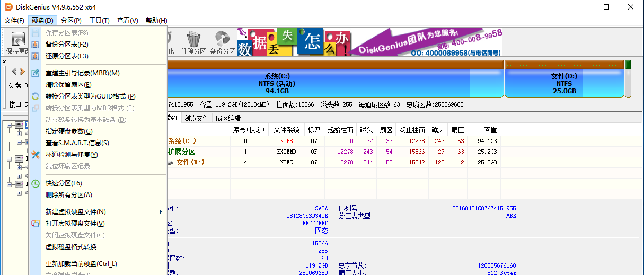Click the 坏道检测 wrench tools icon
644x275 pixels.
36,155
